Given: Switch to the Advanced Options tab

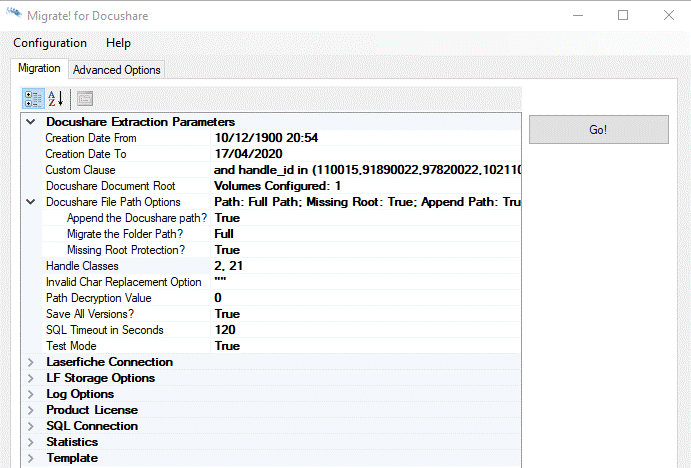Looking at the screenshot, I should pos(116,70).
